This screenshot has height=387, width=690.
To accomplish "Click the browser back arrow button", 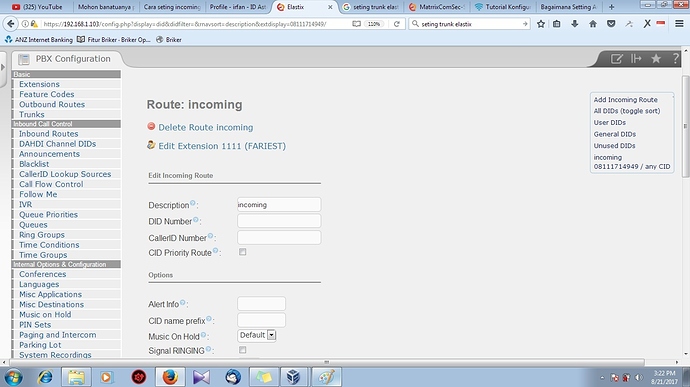I will click(x=11, y=24).
